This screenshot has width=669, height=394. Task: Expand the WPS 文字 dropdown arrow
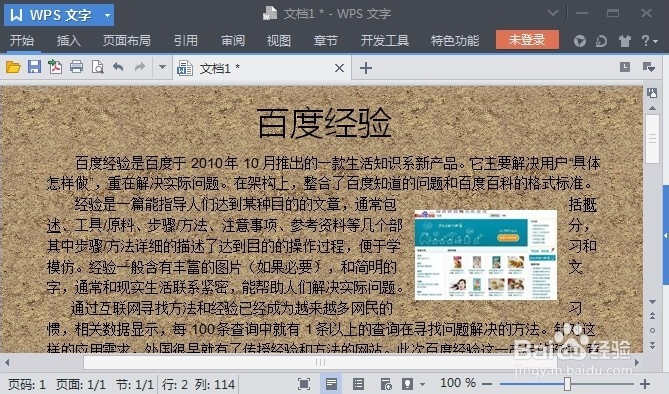[x=108, y=15]
